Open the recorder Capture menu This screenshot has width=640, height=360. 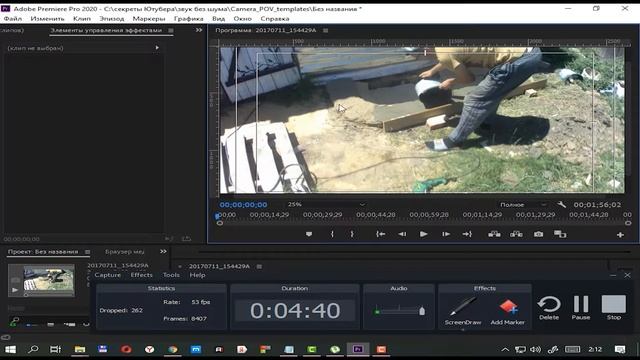click(x=108, y=275)
